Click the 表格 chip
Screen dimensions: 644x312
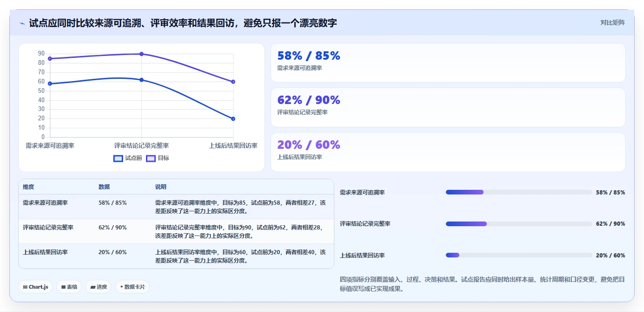click(x=69, y=287)
